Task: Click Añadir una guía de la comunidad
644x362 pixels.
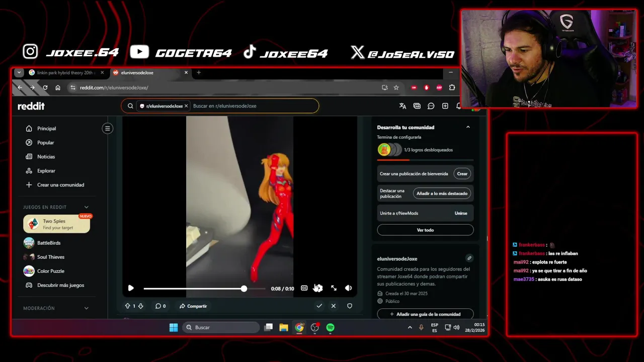Action: click(425, 314)
